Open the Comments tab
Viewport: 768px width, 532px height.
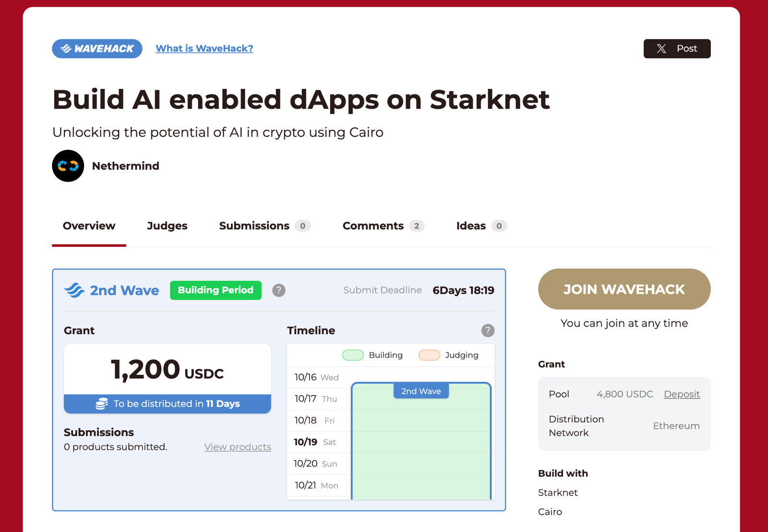(x=383, y=226)
